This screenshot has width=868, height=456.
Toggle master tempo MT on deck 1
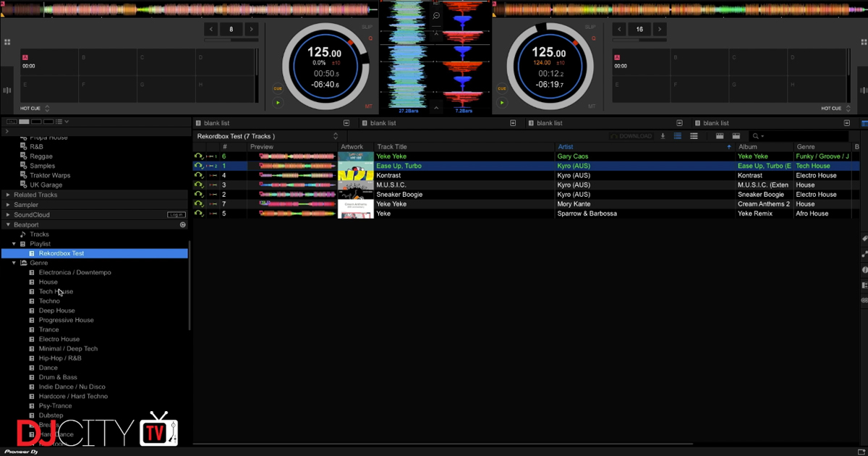(369, 106)
